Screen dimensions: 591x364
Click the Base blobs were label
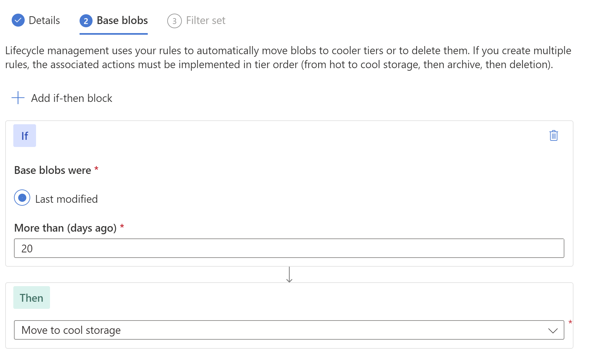pyautogui.click(x=53, y=170)
